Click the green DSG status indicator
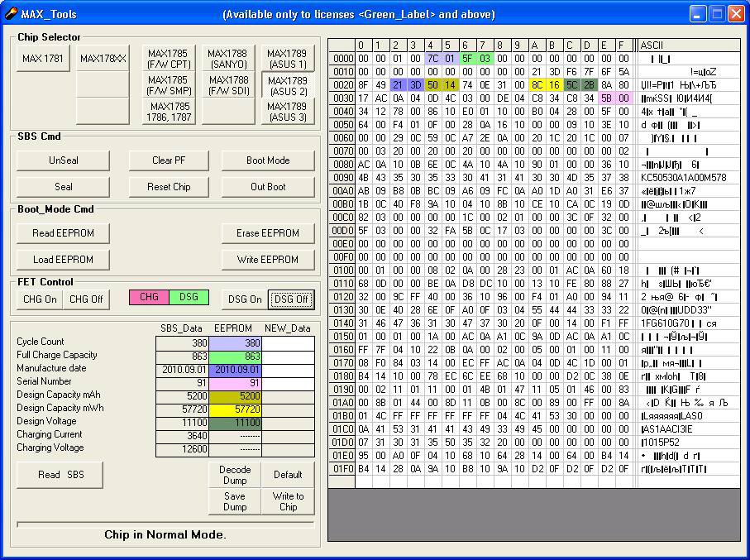This screenshot has height=560, width=750. click(x=189, y=297)
